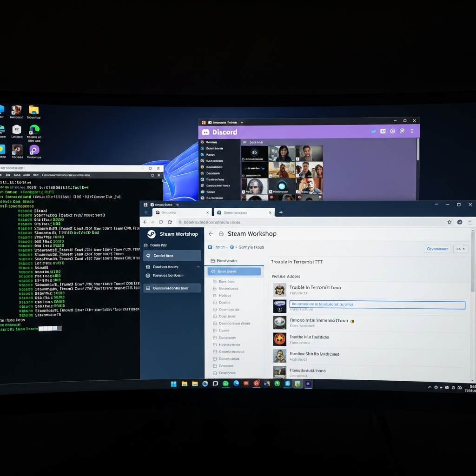Click the browser reload page icon
This screenshot has height=476, width=476.
[170, 222]
